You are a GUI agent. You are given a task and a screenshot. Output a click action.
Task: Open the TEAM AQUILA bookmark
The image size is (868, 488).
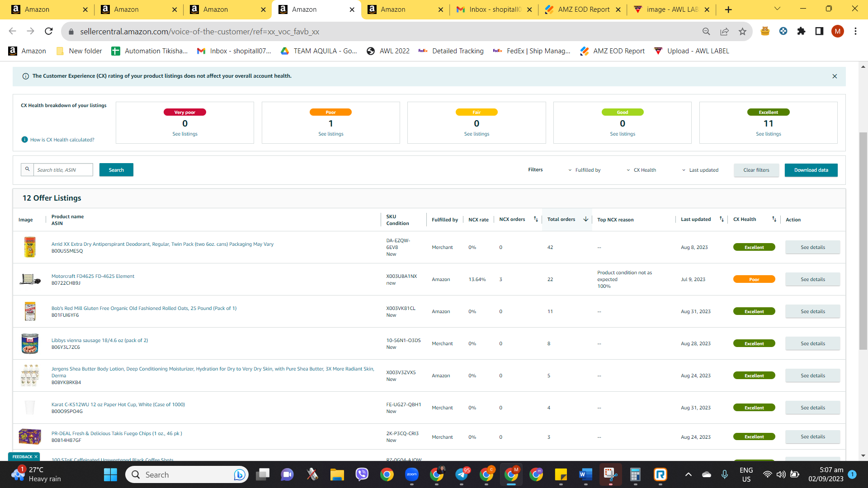(319, 51)
